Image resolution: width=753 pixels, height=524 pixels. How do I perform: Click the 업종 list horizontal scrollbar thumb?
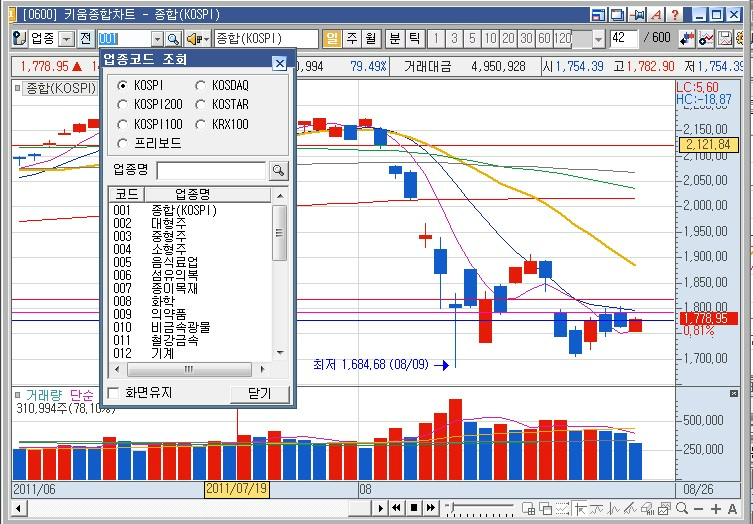coord(189,369)
